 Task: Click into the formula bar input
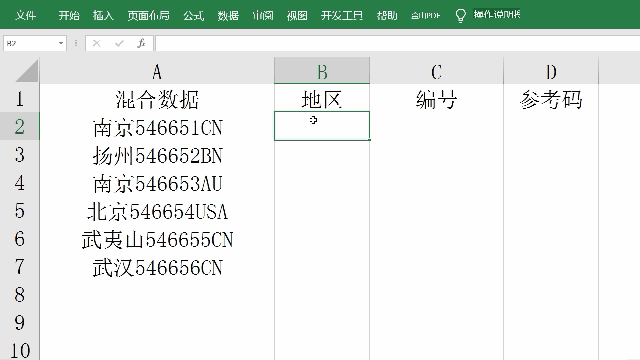pos(397,43)
